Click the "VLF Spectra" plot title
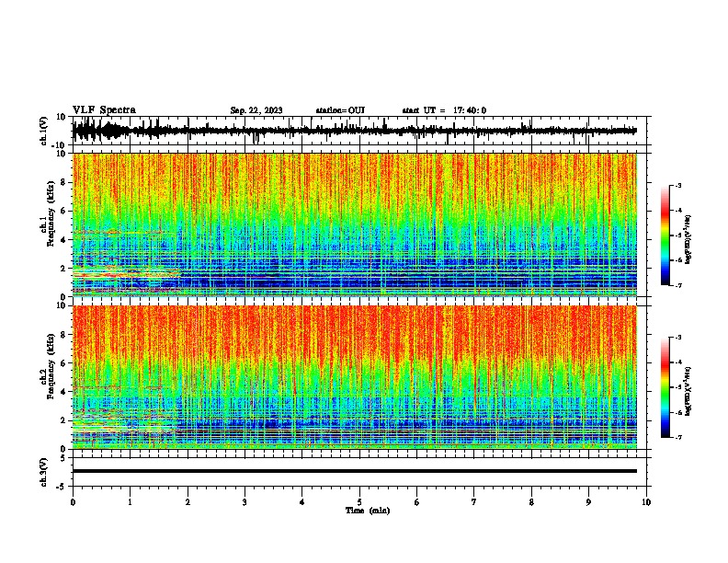Viewport: 728px width, 563px height. pos(104,110)
